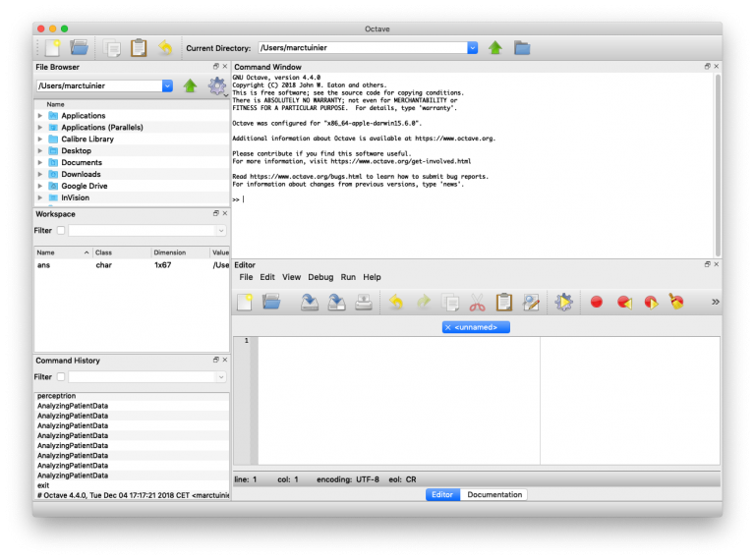Expand the Documents folder
This screenshot has height=560, width=755.
(40, 162)
